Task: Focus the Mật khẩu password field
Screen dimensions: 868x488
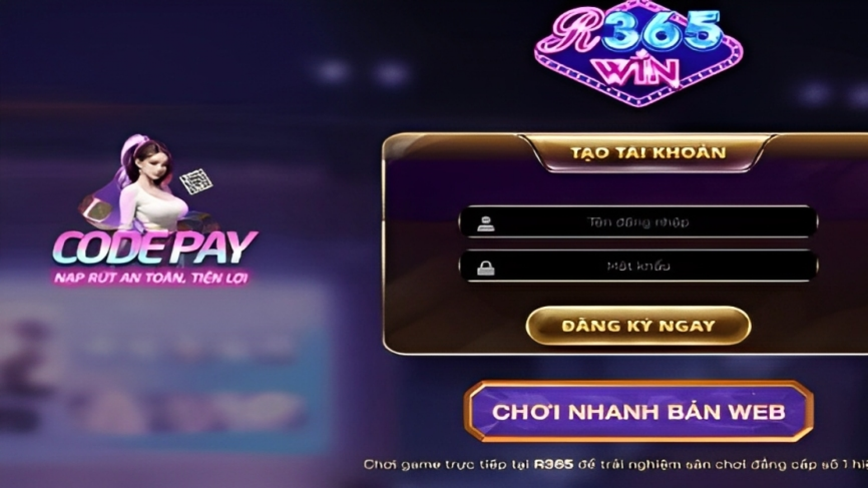Action: pos(638,266)
